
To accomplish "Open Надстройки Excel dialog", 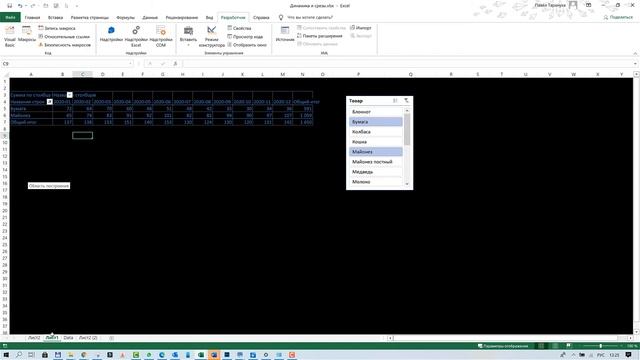I will click(x=136, y=36).
